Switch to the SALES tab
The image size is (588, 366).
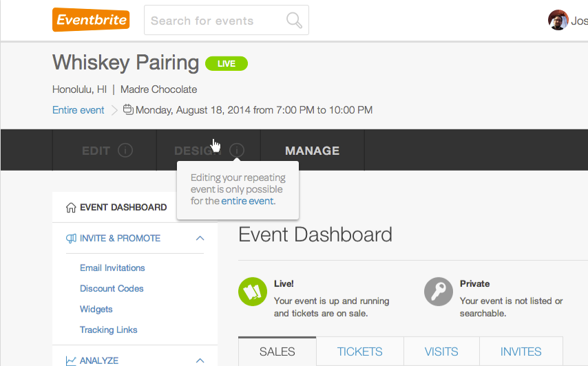277,352
